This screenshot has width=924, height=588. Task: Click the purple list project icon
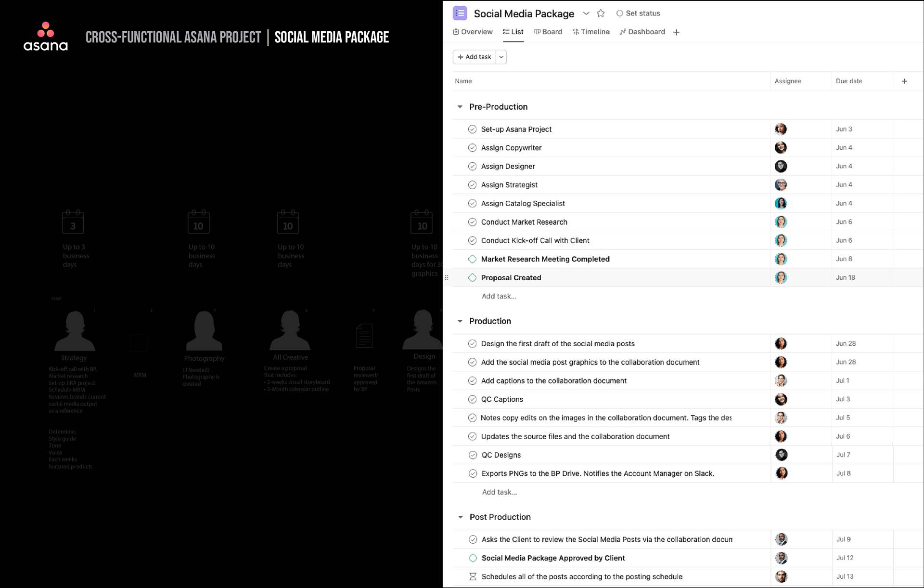pos(460,13)
